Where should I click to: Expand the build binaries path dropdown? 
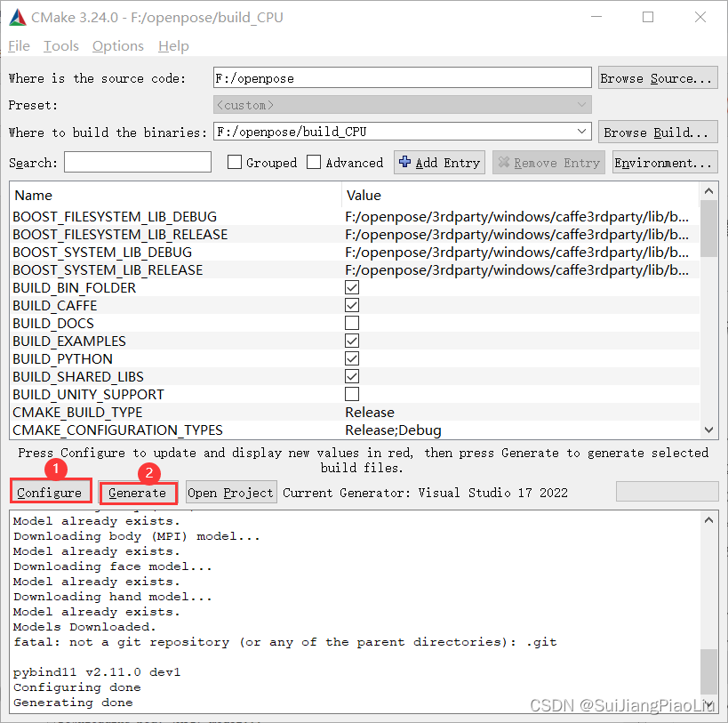(x=581, y=132)
